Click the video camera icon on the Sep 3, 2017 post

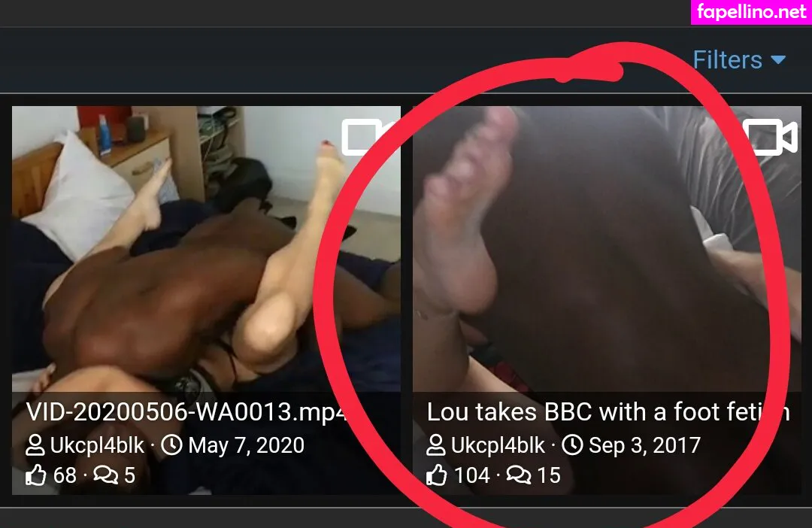pyautogui.click(x=770, y=138)
